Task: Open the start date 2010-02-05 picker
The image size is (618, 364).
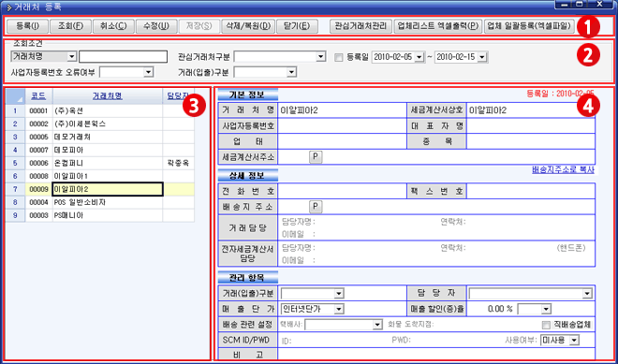Action: [419, 57]
